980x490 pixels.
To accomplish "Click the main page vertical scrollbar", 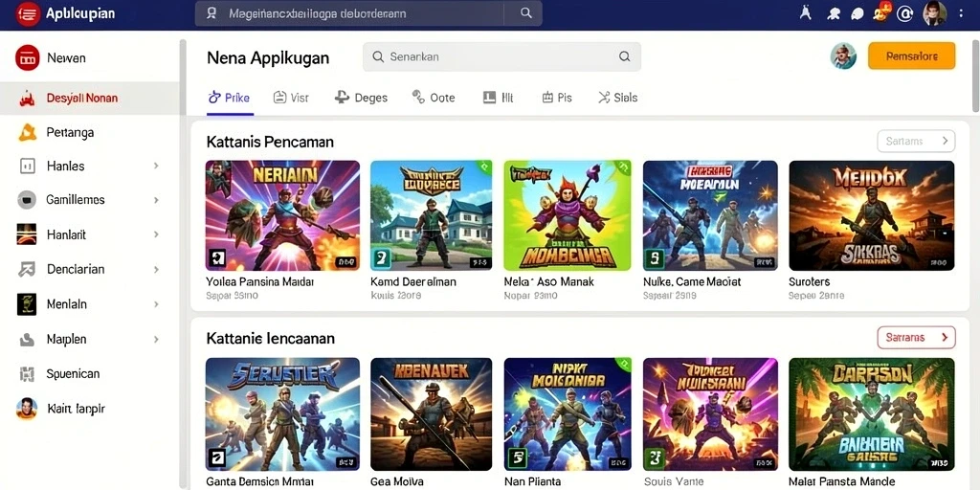I will click(x=975, y=75).
